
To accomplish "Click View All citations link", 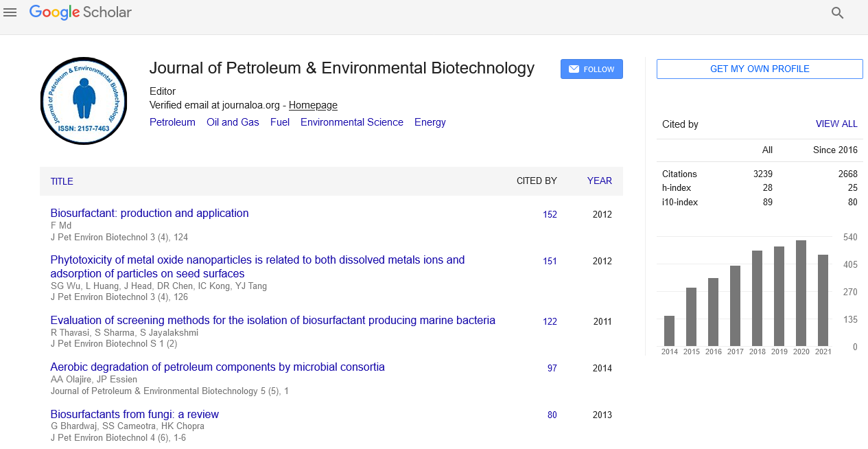I will pos(836,124).
